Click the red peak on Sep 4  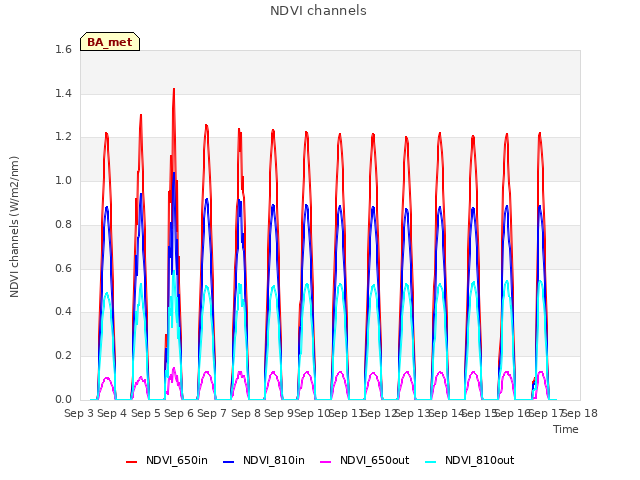click(x=141, y=116)
